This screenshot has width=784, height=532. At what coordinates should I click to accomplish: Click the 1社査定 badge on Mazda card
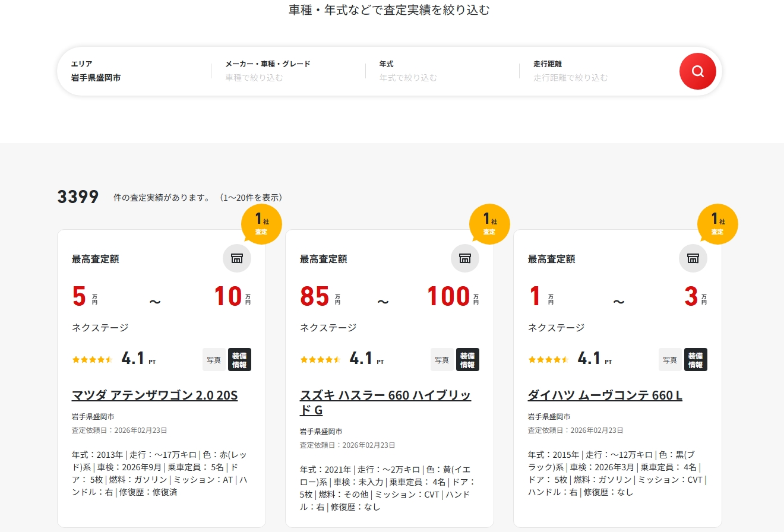tap(261, 224)
